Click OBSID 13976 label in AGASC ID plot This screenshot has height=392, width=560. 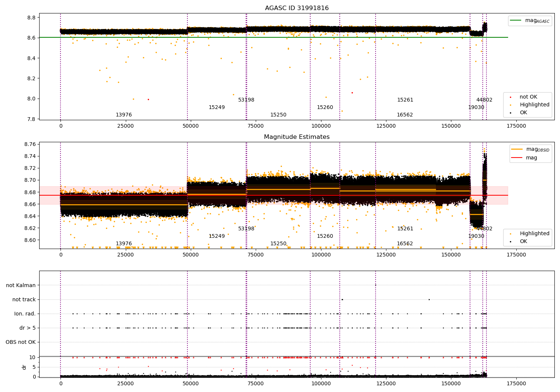pyautogui.click(x=124, y=115)
